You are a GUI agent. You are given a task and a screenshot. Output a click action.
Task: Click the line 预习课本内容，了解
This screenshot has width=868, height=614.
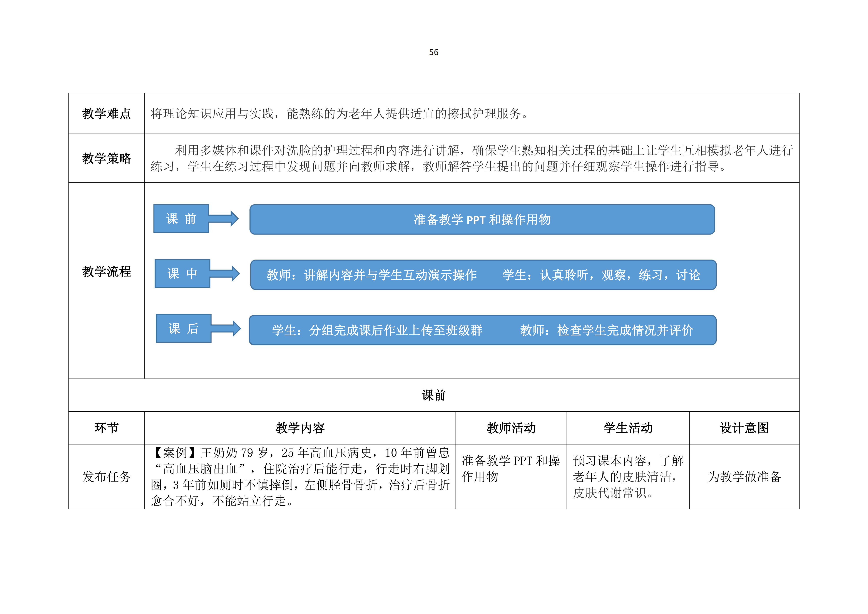coord(628,461)
